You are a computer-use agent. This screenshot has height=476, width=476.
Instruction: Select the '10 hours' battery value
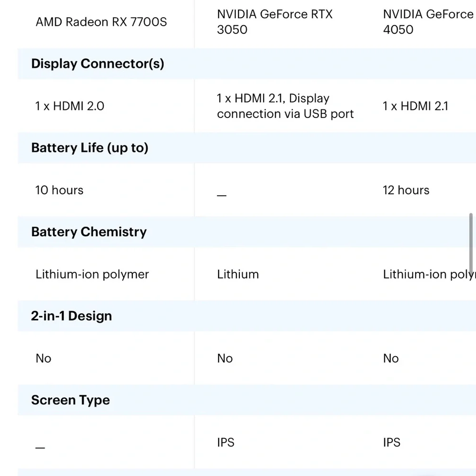59,190
